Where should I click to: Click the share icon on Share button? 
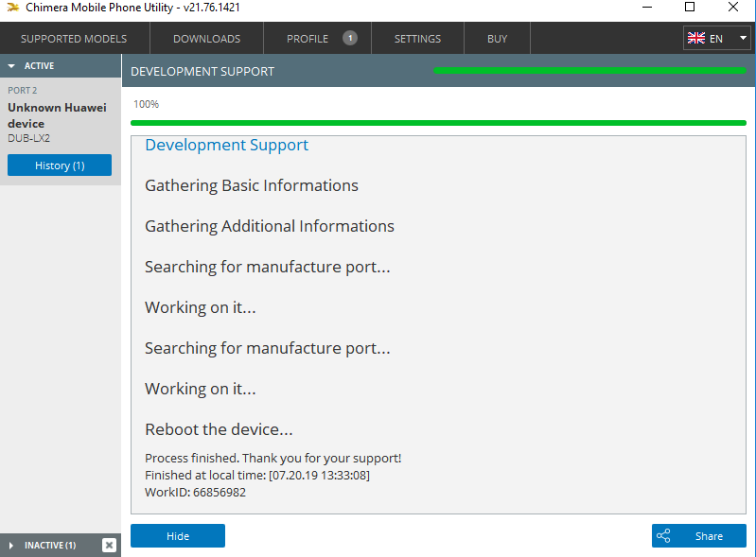663,536
